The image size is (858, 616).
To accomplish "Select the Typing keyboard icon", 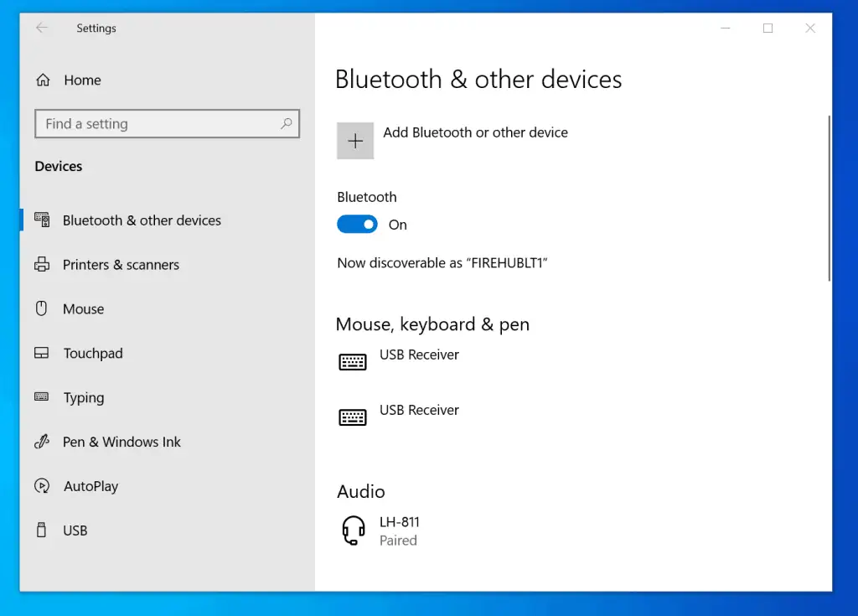I will (42, 397).
